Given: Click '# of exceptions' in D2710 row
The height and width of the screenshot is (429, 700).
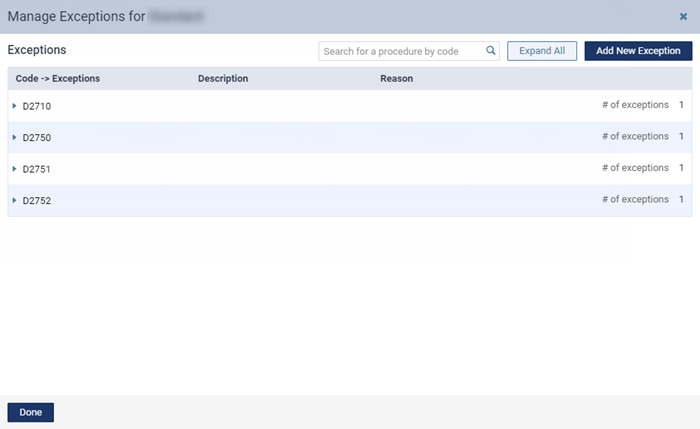Looking at the screenshot, I should 635,104.
